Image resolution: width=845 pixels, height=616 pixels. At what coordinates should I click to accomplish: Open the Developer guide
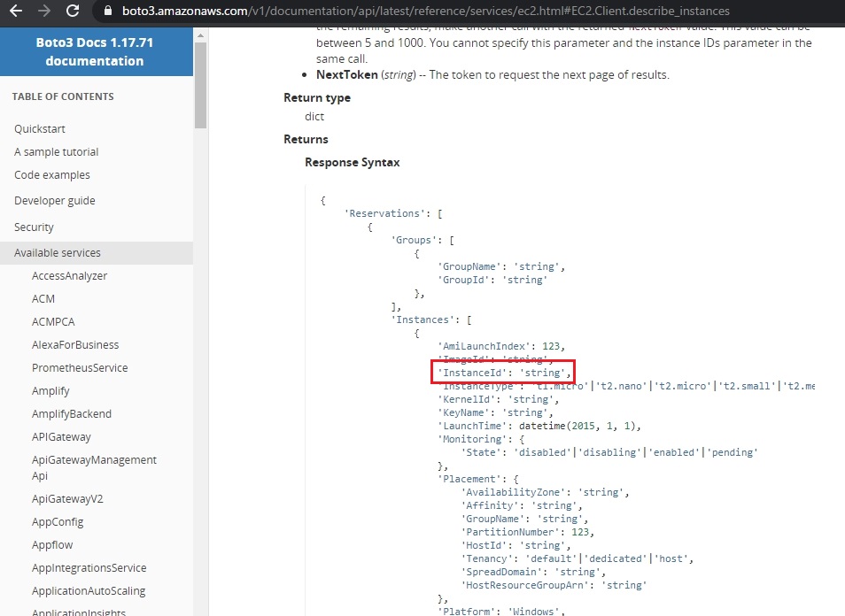point(54,200)
